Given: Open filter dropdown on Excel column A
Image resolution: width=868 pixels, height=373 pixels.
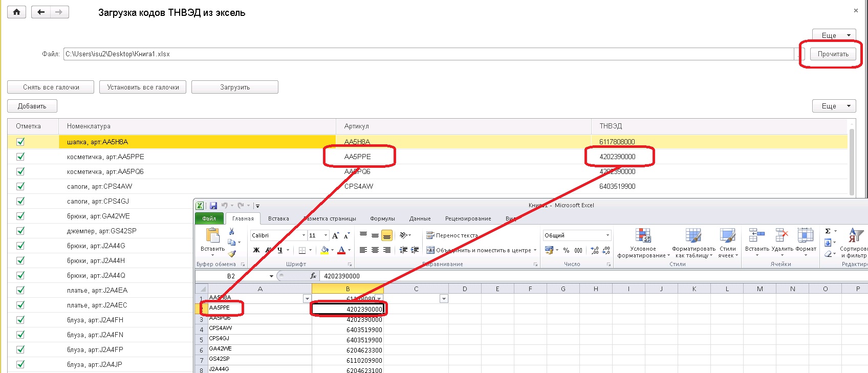Looking at the screenshot, I should pyautogui.click(x=307, y=298).
